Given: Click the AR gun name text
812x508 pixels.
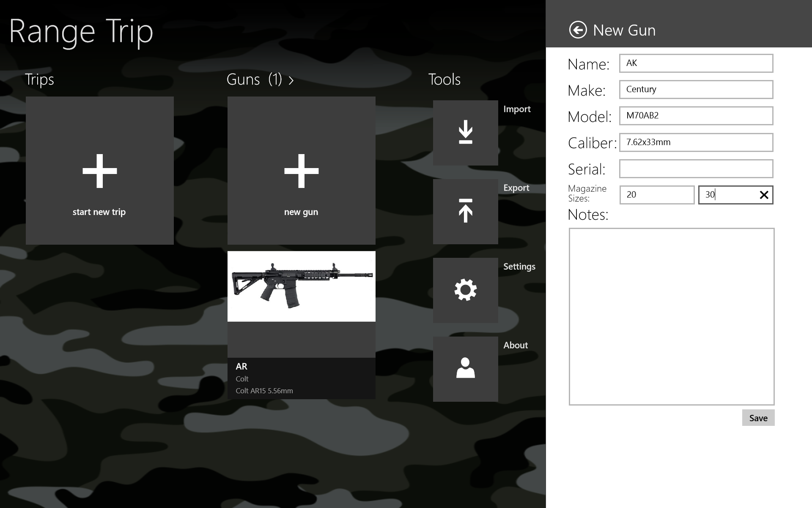Looking at the screenshot, I should pyautogui.click(x=241, y=366).
